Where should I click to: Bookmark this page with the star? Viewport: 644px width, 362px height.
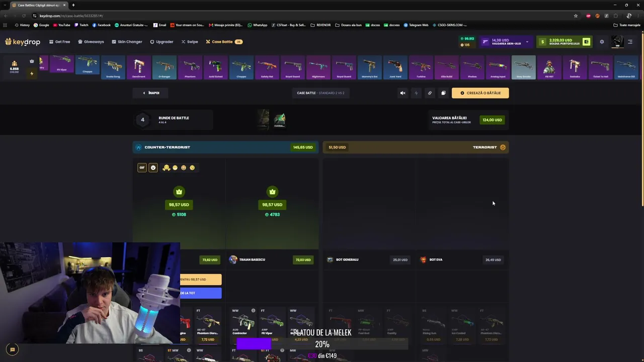click(x=576, y=16)
